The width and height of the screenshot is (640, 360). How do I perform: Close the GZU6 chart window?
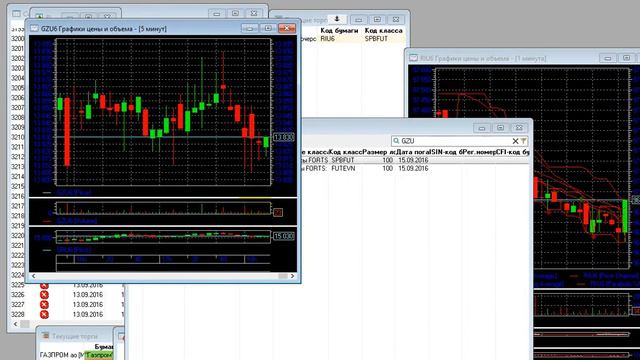tap(287, 28)
